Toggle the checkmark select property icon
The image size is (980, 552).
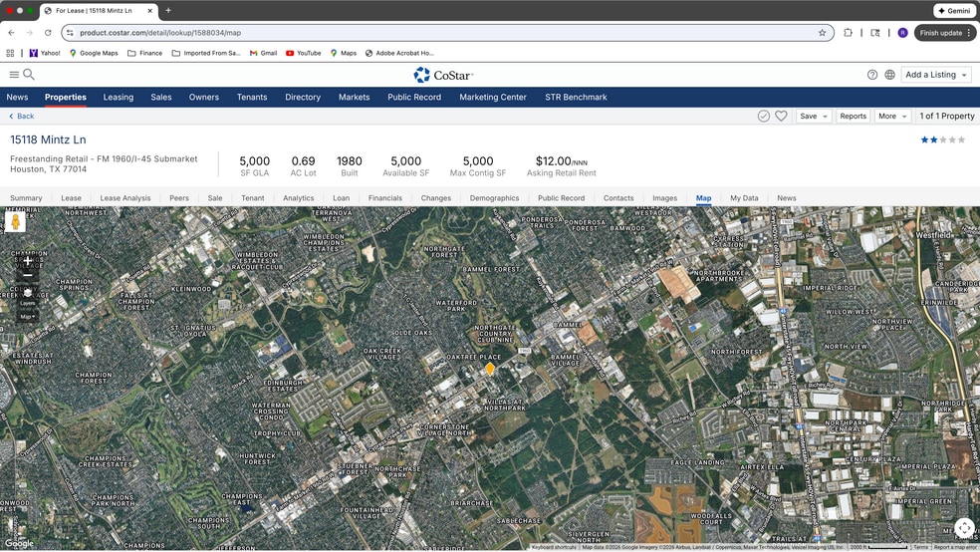coord(764,117)
